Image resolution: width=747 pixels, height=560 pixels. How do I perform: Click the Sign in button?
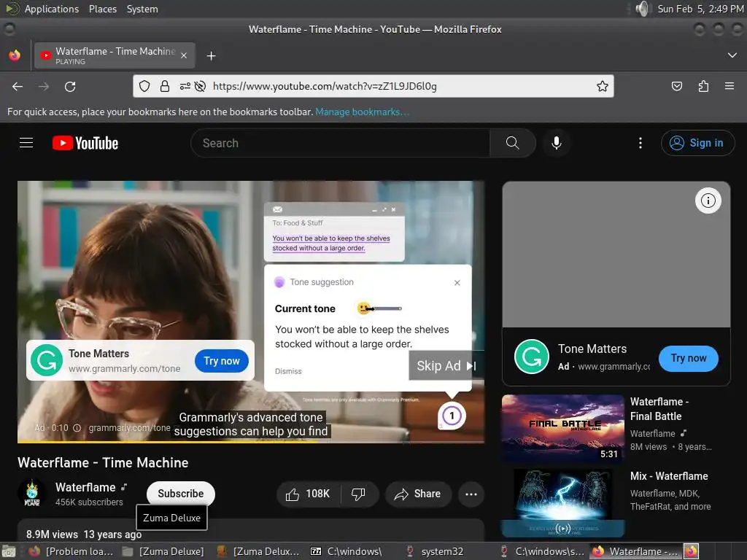point(697,143)
